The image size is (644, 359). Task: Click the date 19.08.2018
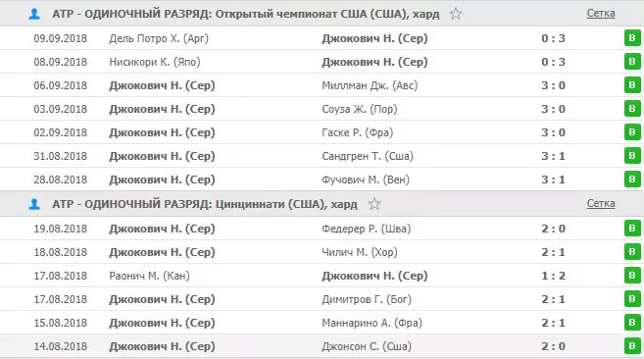pos(61,229)
